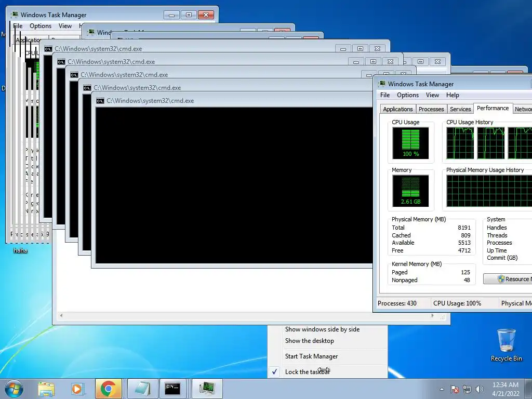Image resolution: width=532 pixels, height=399 pixels.
Task: Show hidden system tray icons
Action: click(442, 389)
